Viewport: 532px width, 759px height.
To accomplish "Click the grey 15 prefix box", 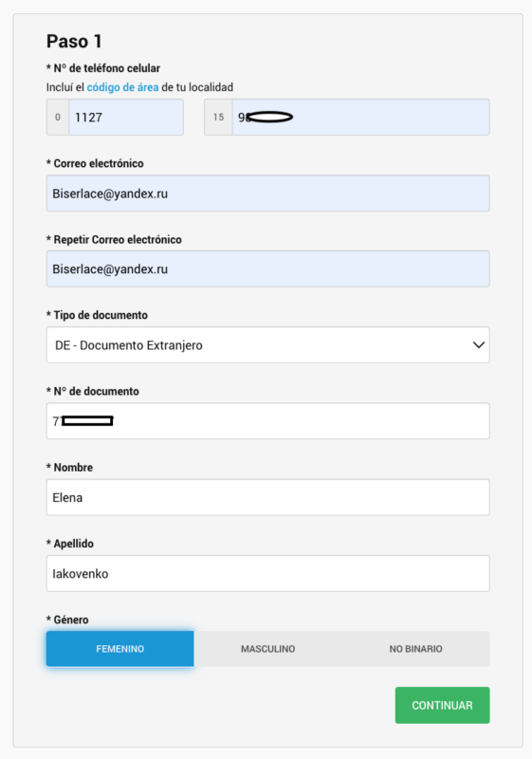I will (x=218, y=117).
